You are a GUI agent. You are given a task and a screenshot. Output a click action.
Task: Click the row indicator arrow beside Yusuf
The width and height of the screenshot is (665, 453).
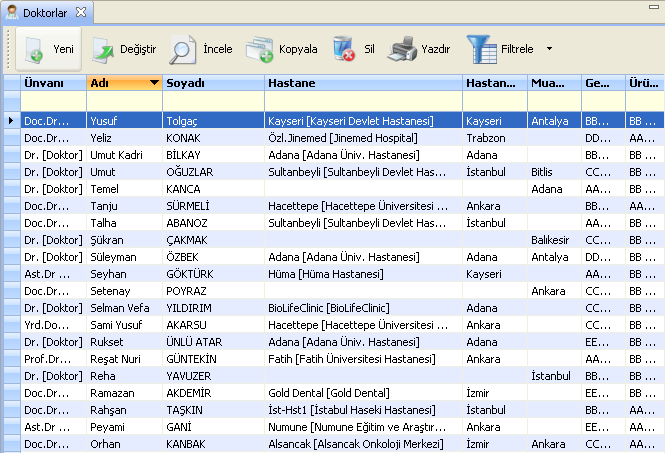click(11, 121)
